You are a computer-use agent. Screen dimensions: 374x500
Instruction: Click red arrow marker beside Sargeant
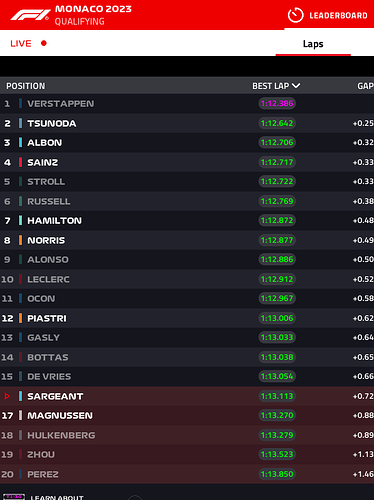7,396
